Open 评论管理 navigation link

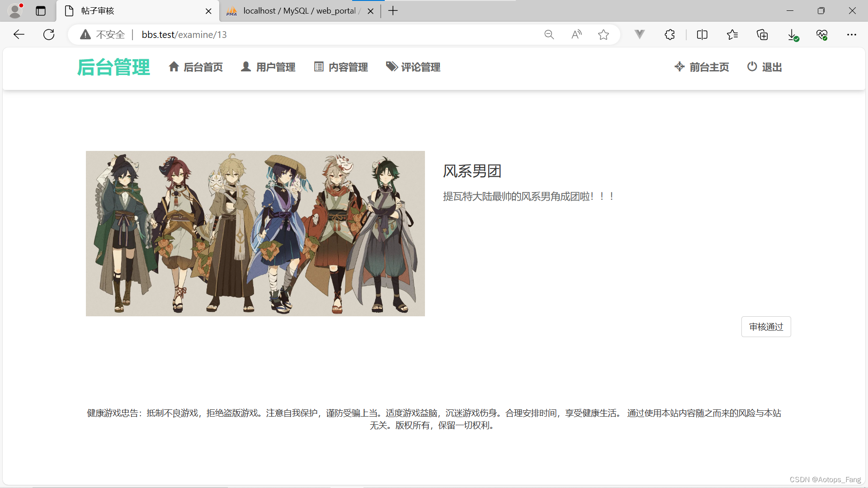(413, 67)
